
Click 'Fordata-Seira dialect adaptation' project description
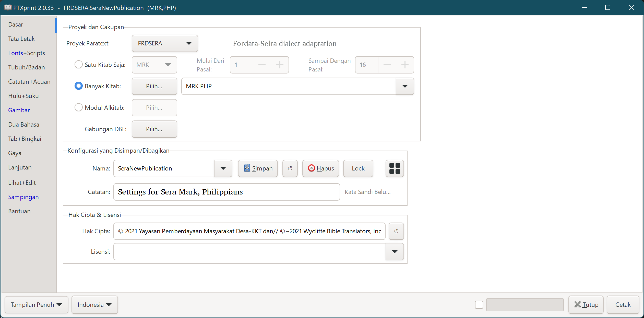tap(284, 44)
